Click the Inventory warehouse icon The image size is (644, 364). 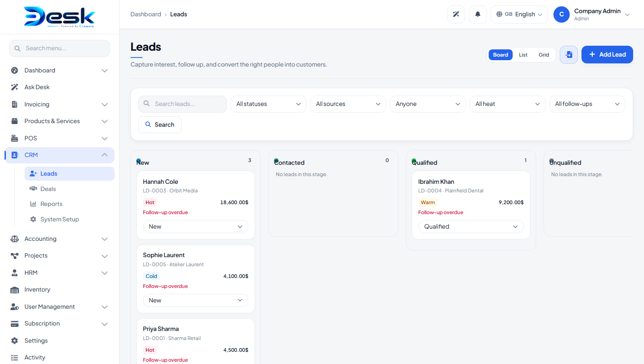14,290
